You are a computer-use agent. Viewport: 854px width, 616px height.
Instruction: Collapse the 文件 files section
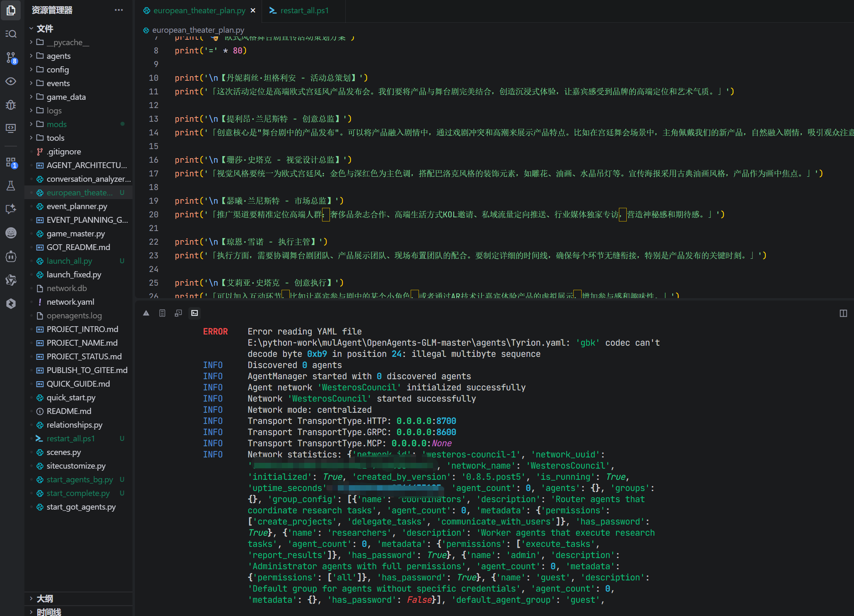[x=45, y=29]
